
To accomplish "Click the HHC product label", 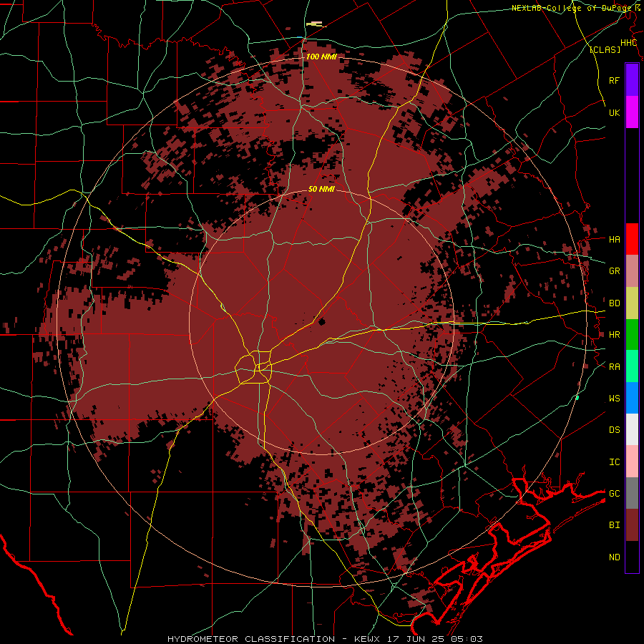I will click(629, 43).
